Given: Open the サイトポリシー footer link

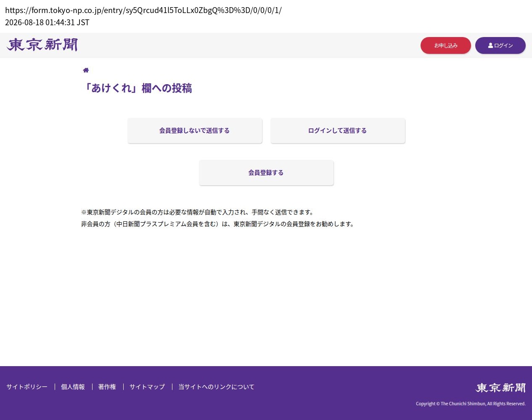Looking at the screenshot, I should tap(27, 387).
